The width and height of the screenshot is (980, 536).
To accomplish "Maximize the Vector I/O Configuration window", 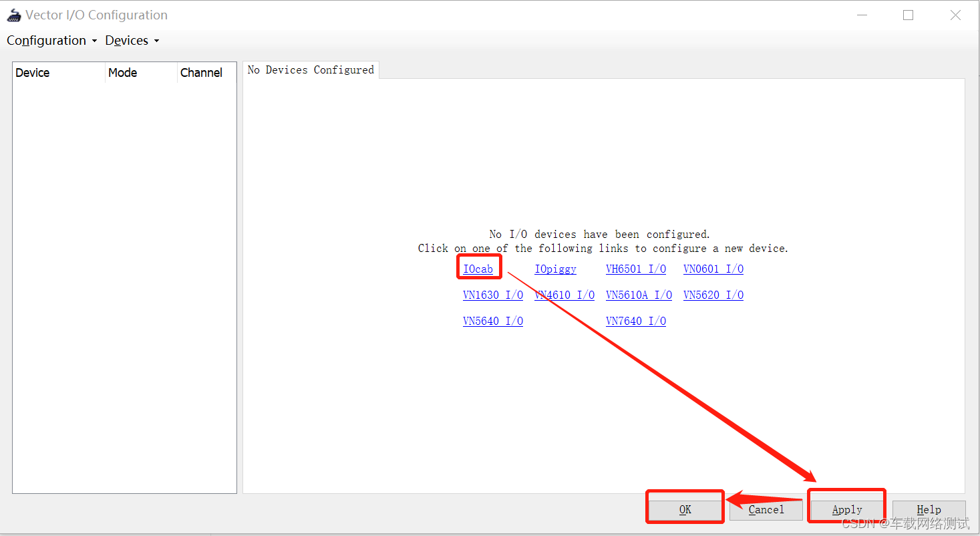I will click(908, 15).
